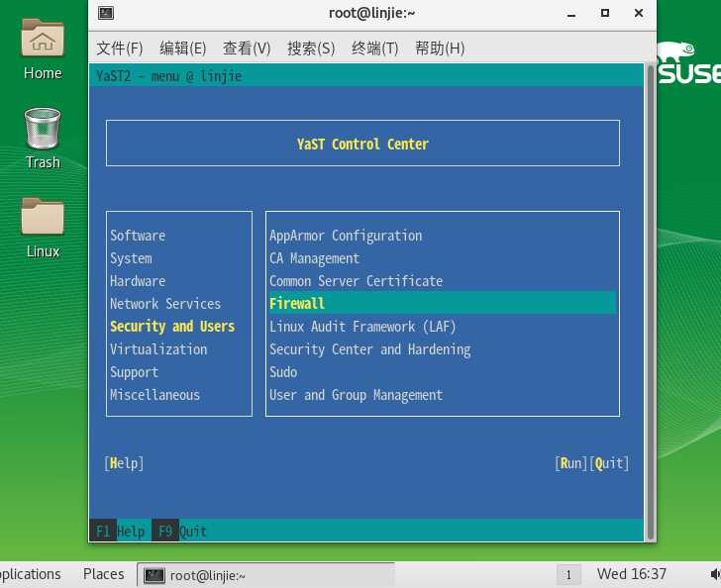The image size is (721, 588).
Task: Open the Home folder desktop icon
Action: tap(43, 49)
